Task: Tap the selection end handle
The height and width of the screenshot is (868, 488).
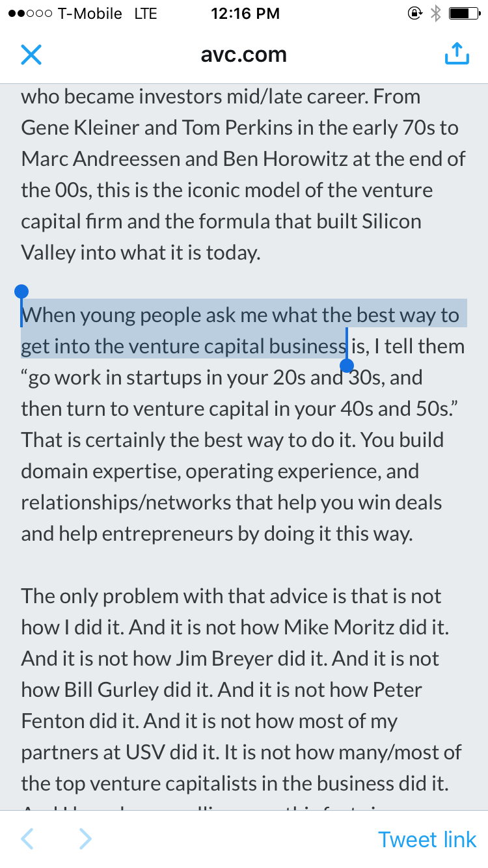Action: 347,365
